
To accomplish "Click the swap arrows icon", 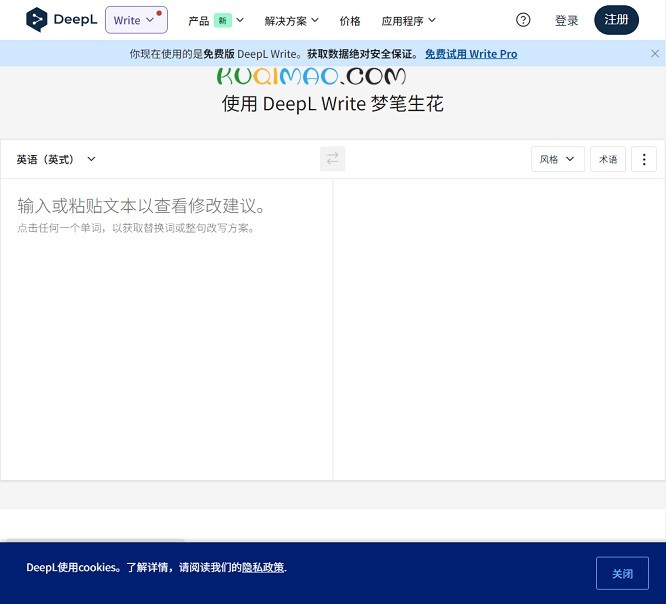I will [x=333, y=159].
